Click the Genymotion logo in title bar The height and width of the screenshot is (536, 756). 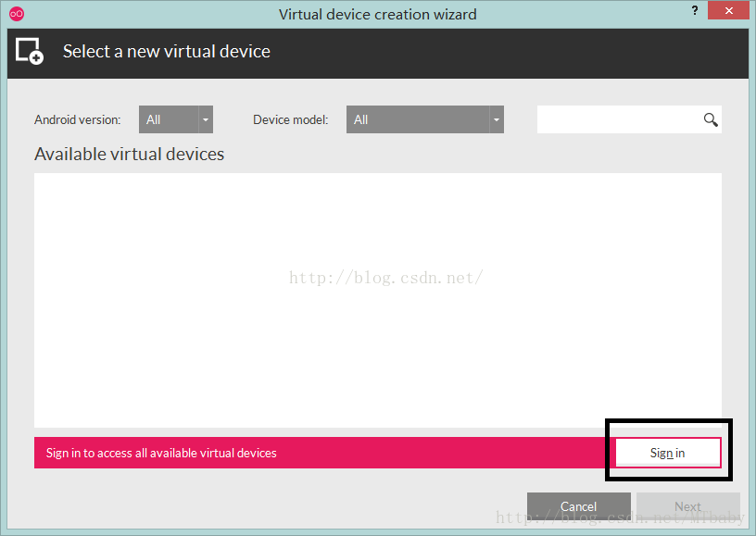tap(17, 14)
